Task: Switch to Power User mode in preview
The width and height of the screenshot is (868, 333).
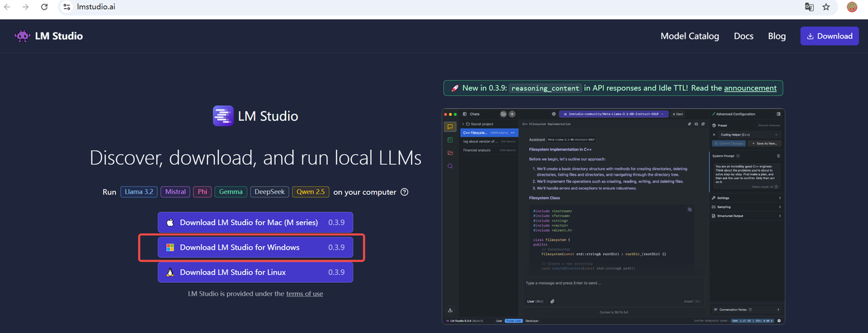Action: [513, 321]
